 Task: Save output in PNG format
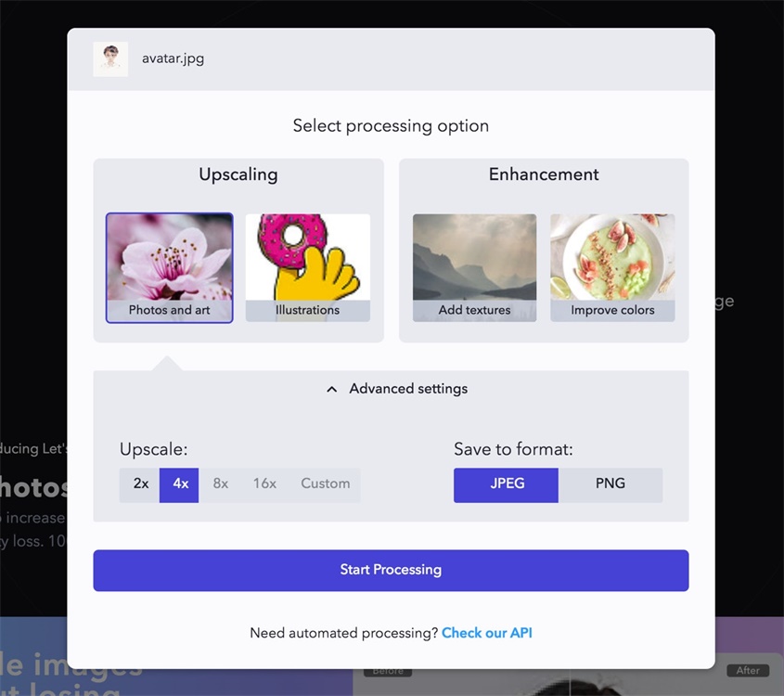610,485
